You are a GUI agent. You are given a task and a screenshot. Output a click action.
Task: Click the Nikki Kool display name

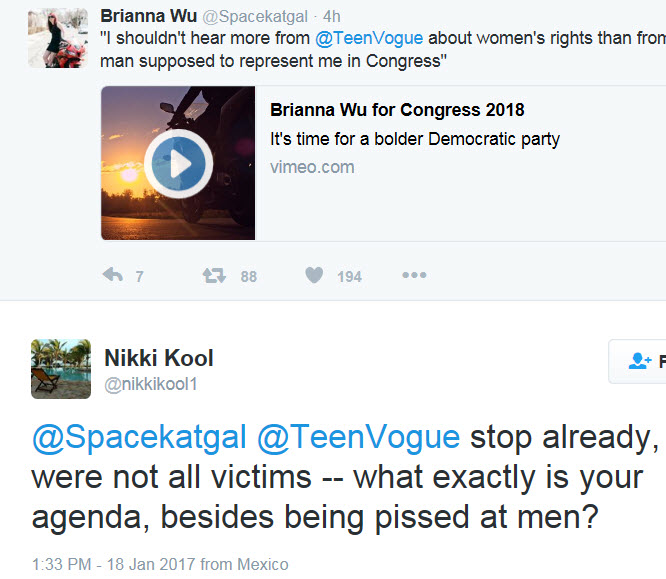tap(159, 358)
